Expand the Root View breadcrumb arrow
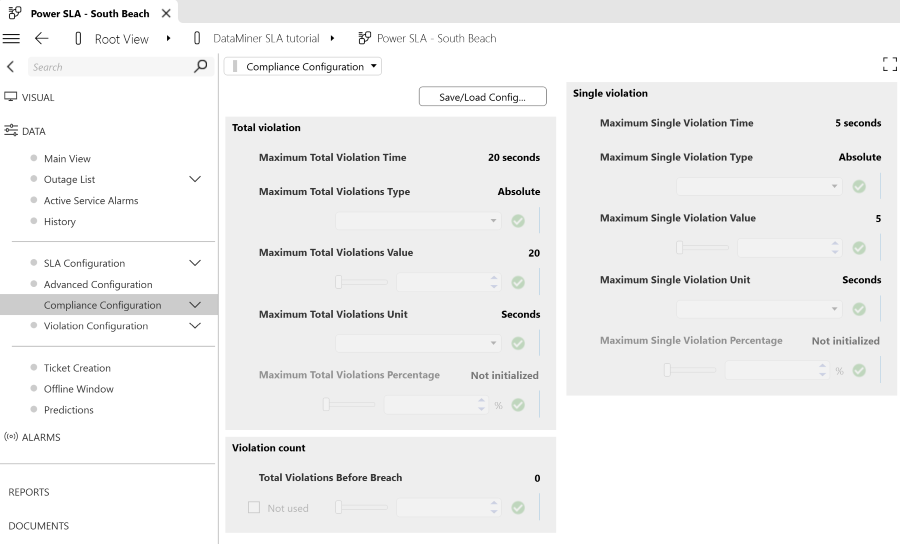900x544 pixels. click(168, 38)
